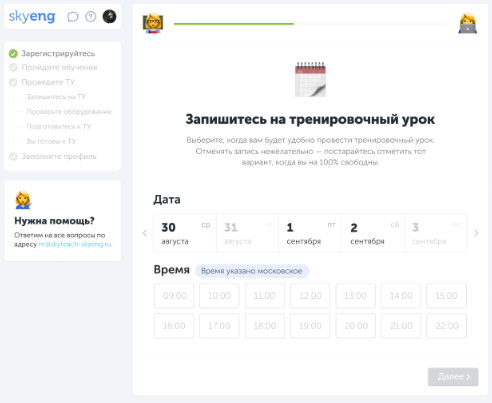492x403 pixels.
Task: Show next dates with right arrow
Action: point(476,233)
